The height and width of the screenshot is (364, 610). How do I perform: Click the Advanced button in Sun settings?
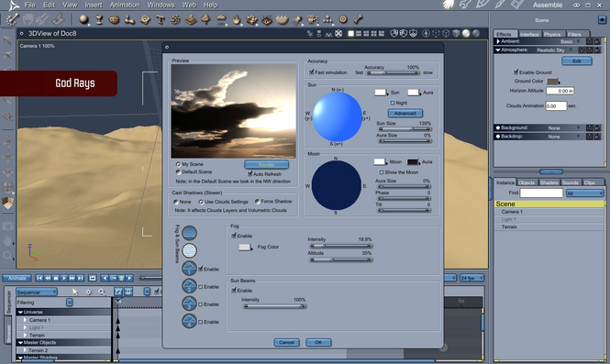tap(405, 113)
